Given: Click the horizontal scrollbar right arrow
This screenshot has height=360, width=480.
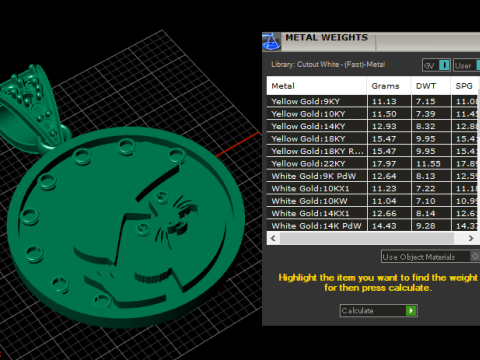Looking at the screenshot, I should pyautogui.click(x=471, y=238).
